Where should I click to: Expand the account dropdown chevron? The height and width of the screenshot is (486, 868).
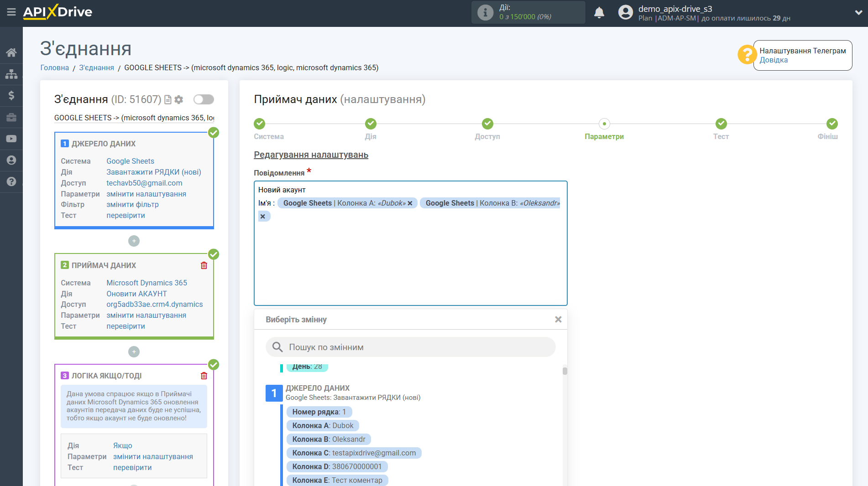point(858,13)
